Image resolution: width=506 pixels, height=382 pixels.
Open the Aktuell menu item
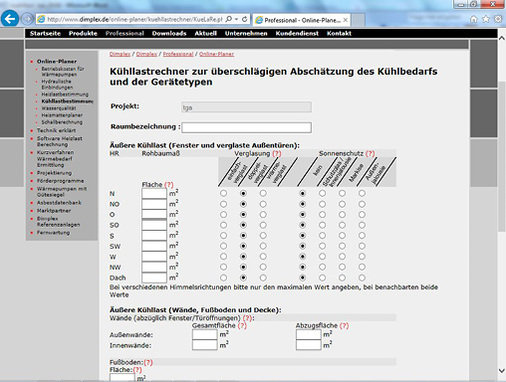tap(206, 33)
